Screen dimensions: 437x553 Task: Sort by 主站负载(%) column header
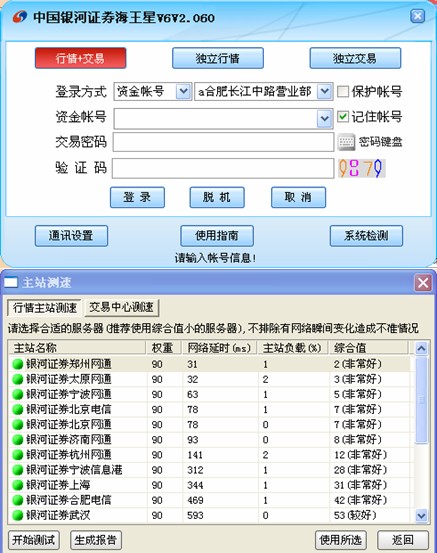(x=293, y=348)
